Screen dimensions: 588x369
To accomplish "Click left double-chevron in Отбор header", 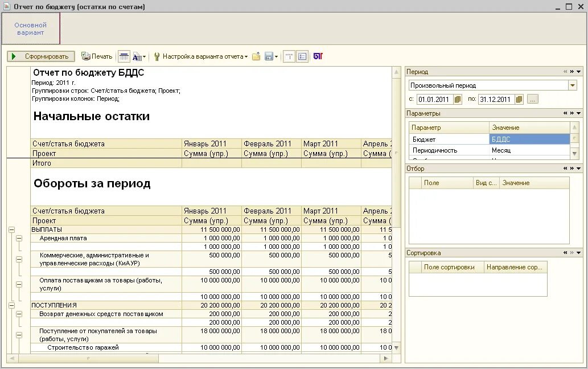I will point(565,169).
